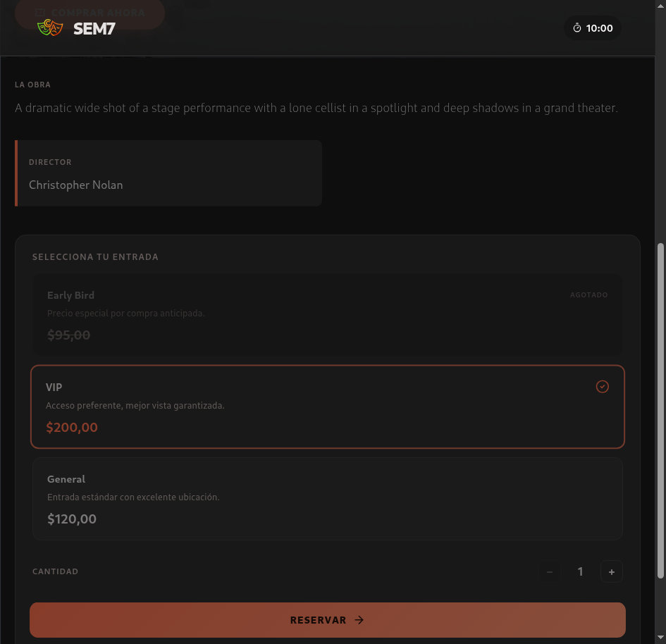Click the arrow icon on the Reservar button
This screenshot has width=666, height=644.
[x=359, y=620]
